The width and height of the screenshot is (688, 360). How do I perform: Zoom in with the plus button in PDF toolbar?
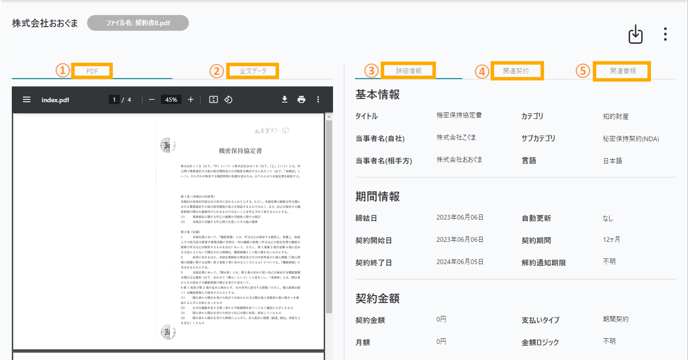click(x=190, y=100)
